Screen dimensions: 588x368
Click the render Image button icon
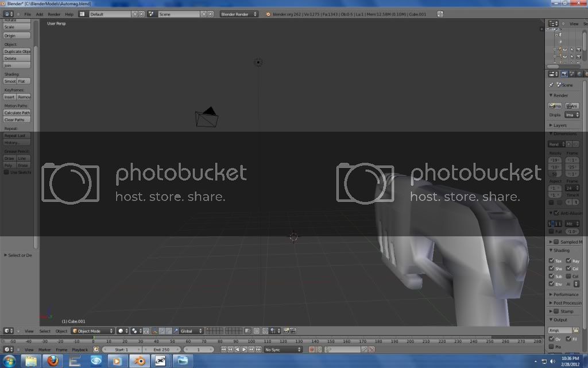[x=555, y=106]
